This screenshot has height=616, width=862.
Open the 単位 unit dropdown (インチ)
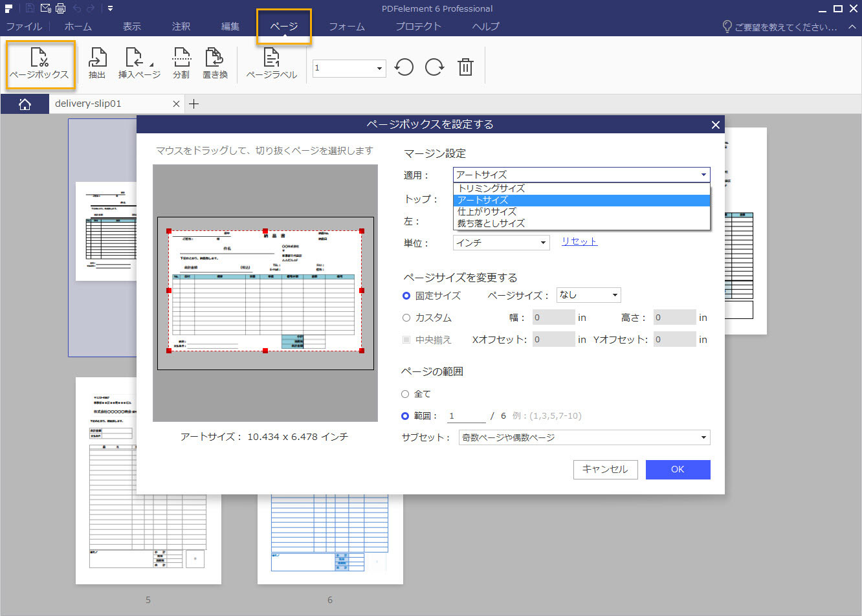point(502,243)
